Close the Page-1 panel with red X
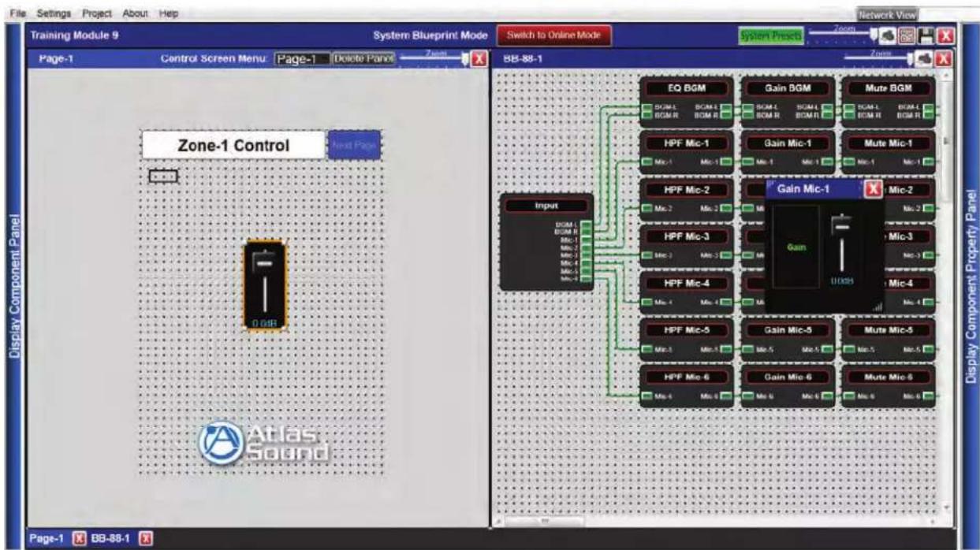This screenshot has width=980, height=550. (478, 59)
